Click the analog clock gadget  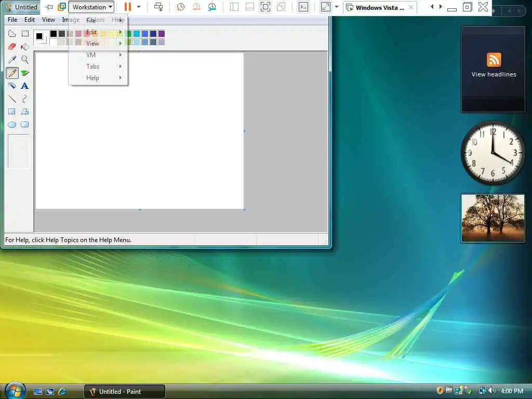(493, 153)
